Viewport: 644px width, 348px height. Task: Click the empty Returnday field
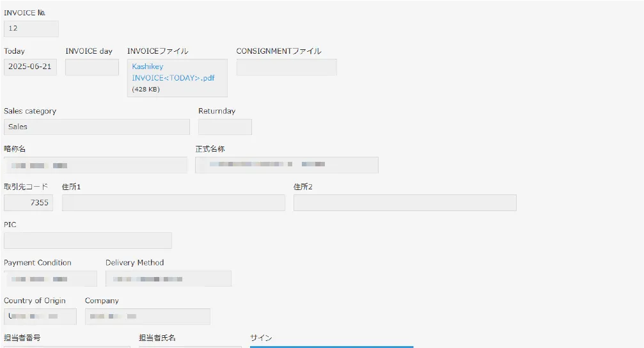224,127
